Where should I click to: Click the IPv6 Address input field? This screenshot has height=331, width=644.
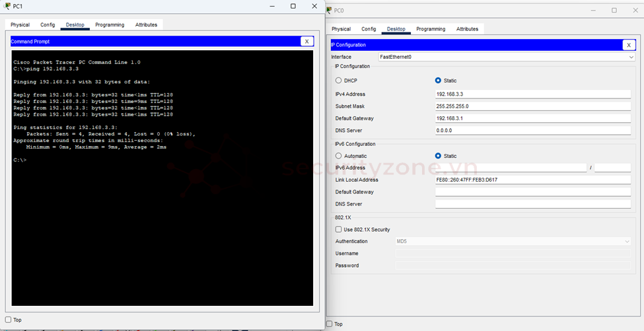tap(511, 168)
